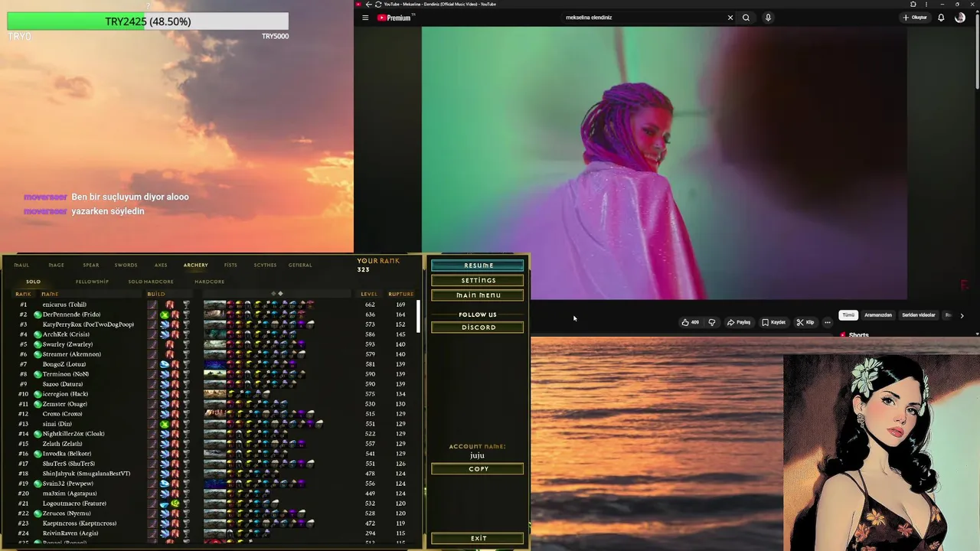Click bow weapon icon in enicarus row
The image size is (980, 551).
tap(153, 305)
